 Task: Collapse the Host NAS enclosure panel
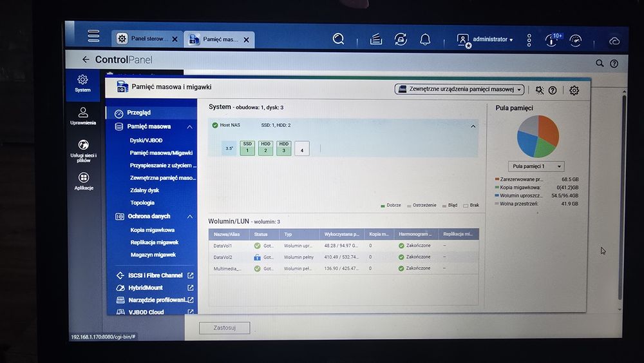pos(473,126)
